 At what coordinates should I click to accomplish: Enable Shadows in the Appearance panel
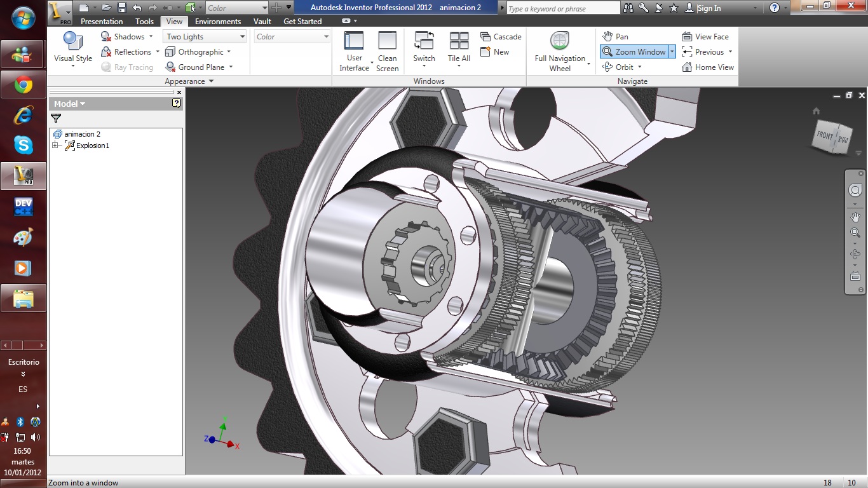click(125, 36)
